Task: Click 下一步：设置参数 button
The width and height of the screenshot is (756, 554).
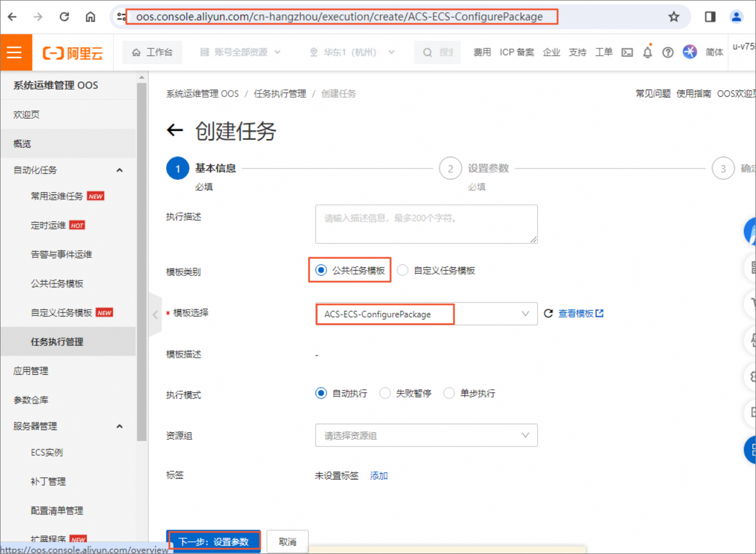Action: pos(214,542)
